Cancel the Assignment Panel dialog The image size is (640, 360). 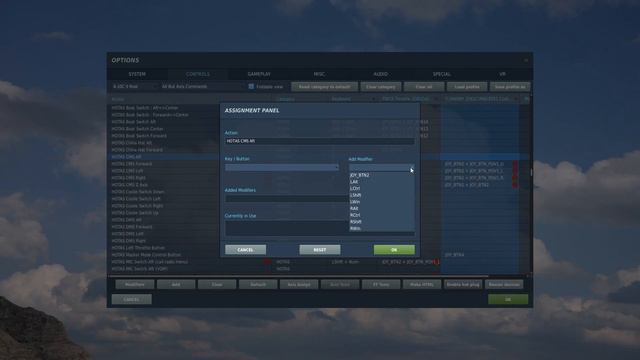pos(245,250)
